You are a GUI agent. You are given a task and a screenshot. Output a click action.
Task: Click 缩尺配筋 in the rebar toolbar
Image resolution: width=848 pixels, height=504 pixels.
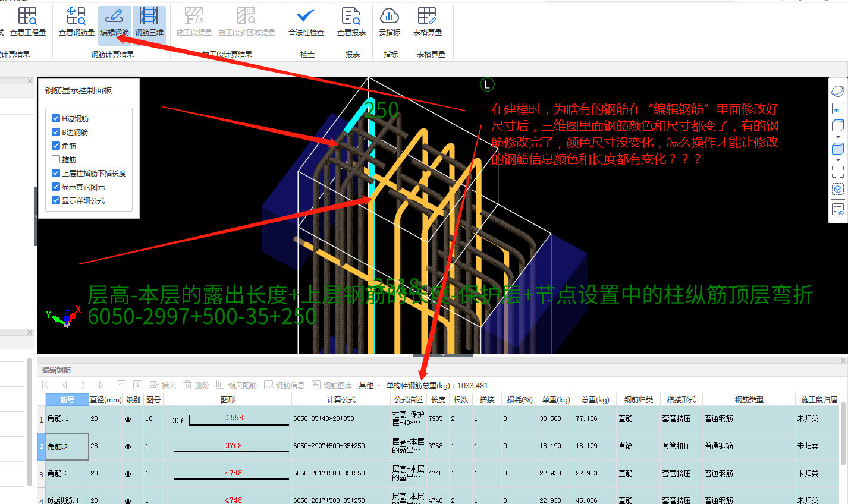[x=237, y=385]
